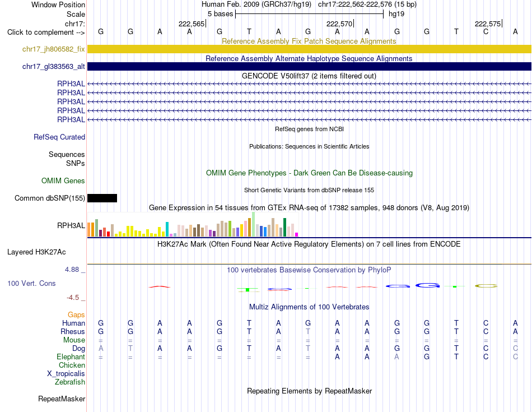532x412 pixels.
Task: Select the X_tropicalis species label
Action: point(66,374)
